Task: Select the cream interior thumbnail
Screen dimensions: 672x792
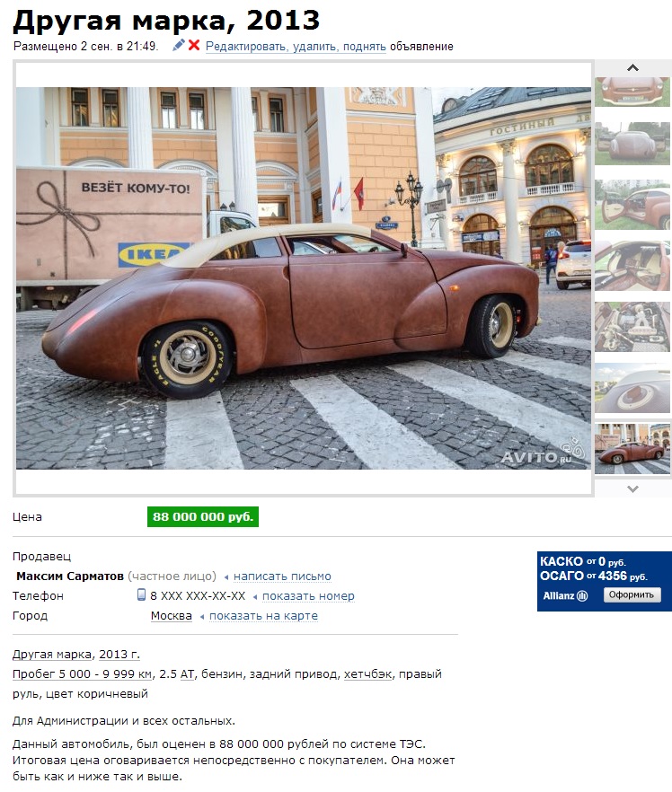Action: (x=632, y=266)
